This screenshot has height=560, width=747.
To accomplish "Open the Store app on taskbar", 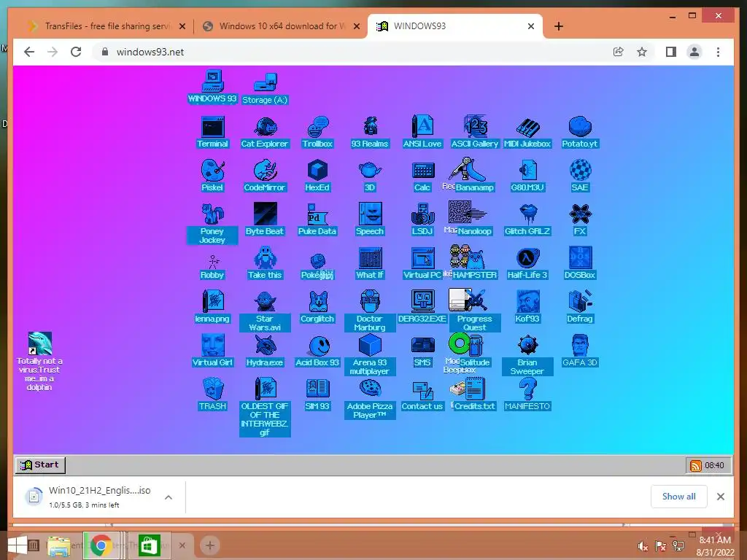I will point(149,545).
